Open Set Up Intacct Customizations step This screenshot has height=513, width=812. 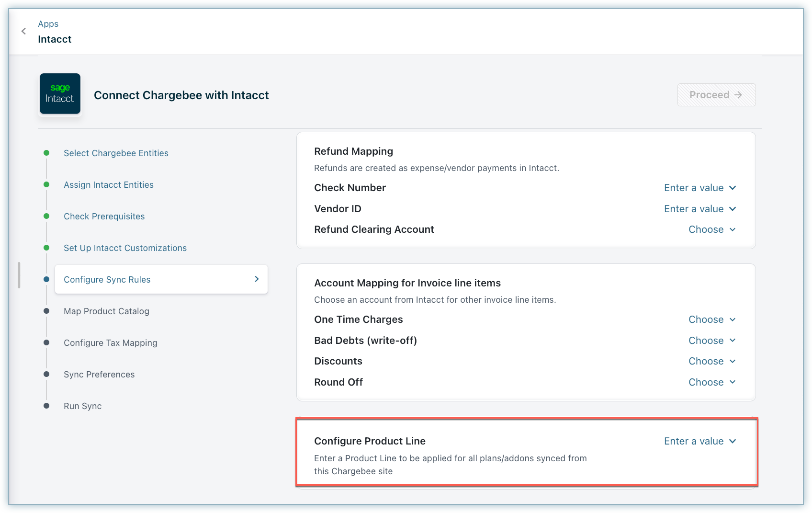coord(125,248)
